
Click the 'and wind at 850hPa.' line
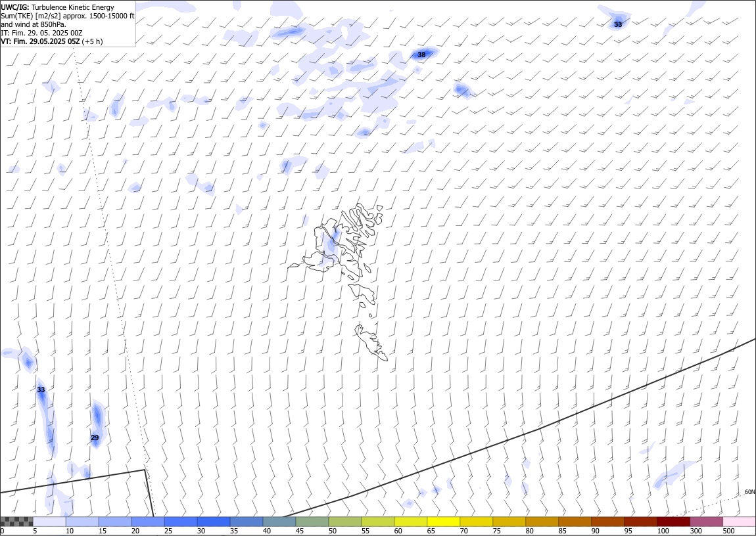(34, 24)
